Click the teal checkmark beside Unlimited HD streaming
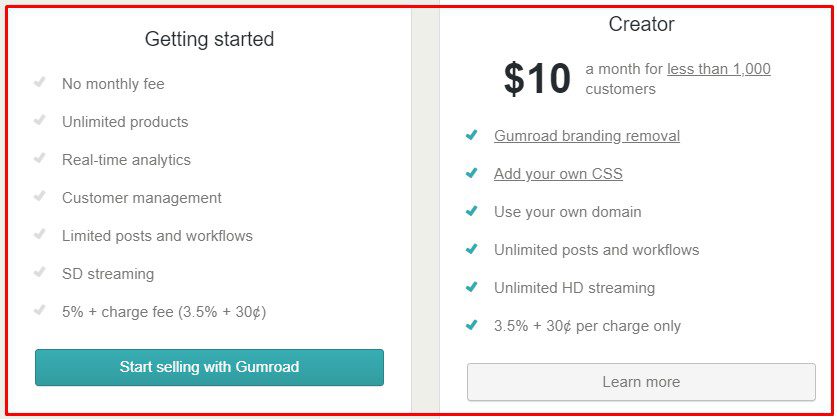The height and width of the screenshot is (419, 837). point(471,287)
